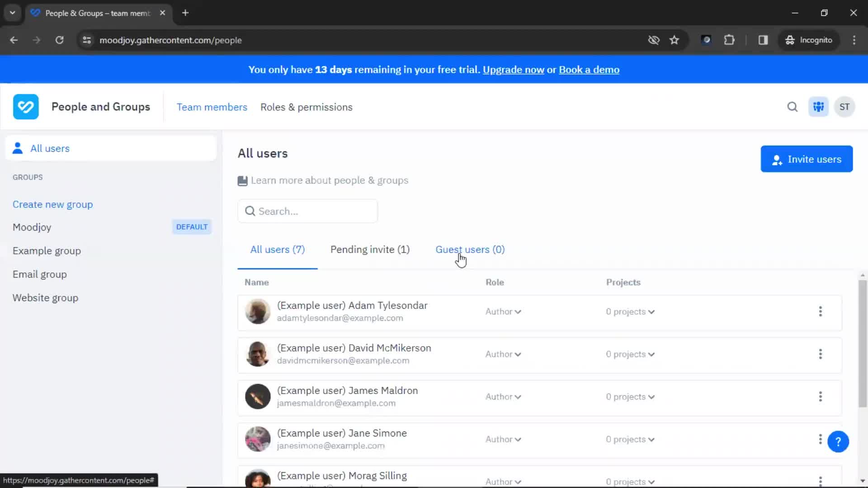Click the user avatar ST icon
This screenshot has width=868, height=488.
point(845,107)
